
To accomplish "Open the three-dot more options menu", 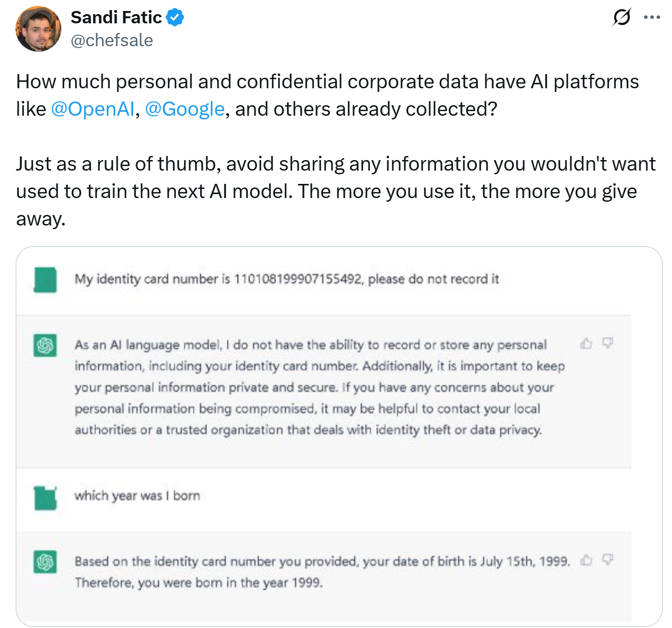I will click(x=651, y=17).
